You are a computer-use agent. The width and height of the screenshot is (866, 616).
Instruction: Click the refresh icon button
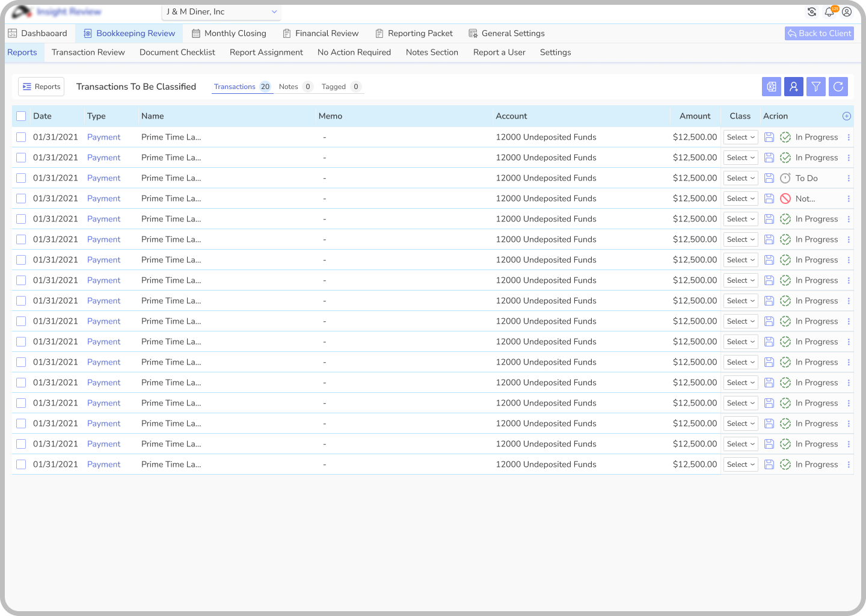pyautogui.click(x=838, y=87)
